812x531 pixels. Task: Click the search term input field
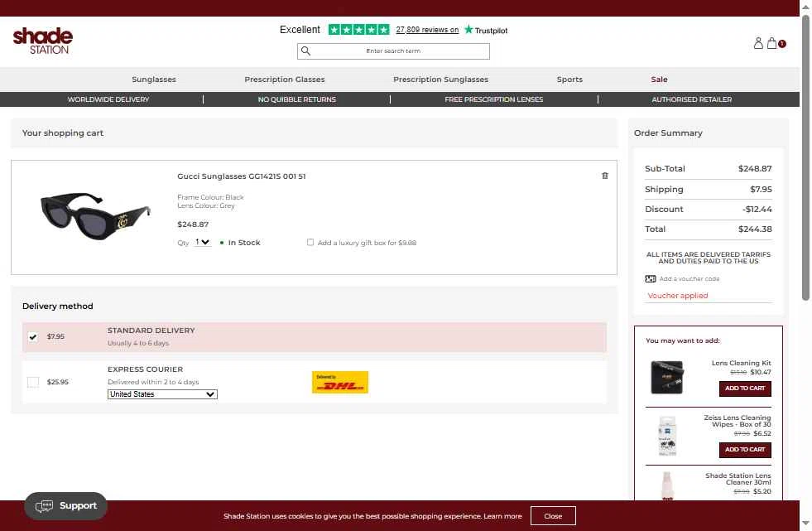393,51
